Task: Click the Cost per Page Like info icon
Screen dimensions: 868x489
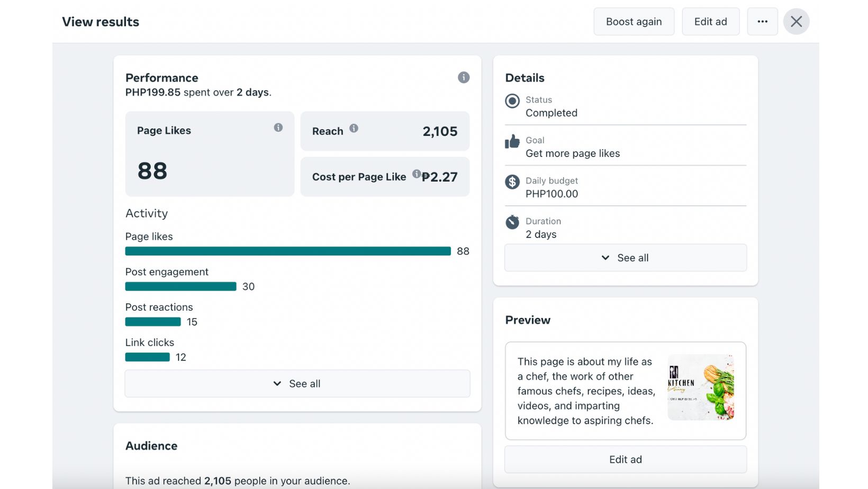Action: [x=417, y=174]
